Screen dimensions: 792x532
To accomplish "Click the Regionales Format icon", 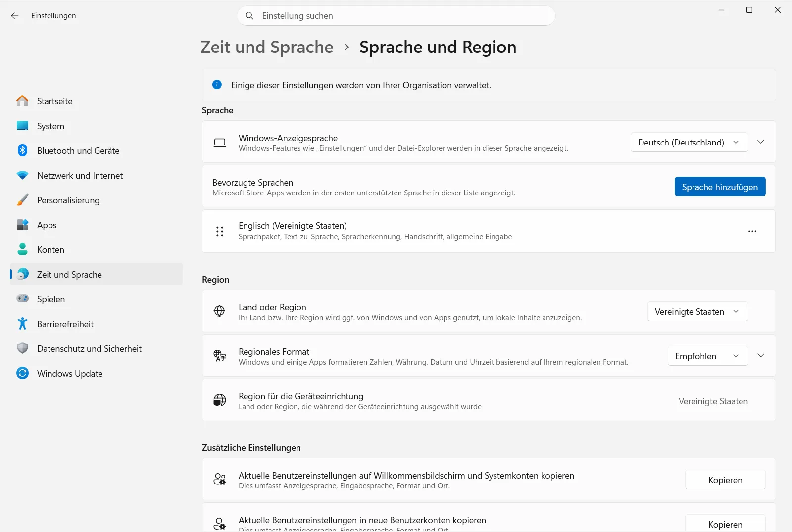I will pos(219,355).
